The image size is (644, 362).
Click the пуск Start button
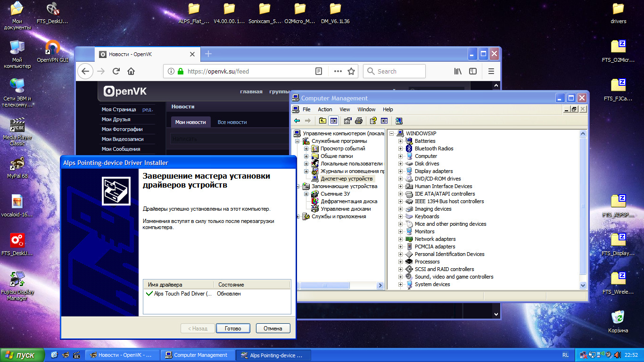point(22,355)
